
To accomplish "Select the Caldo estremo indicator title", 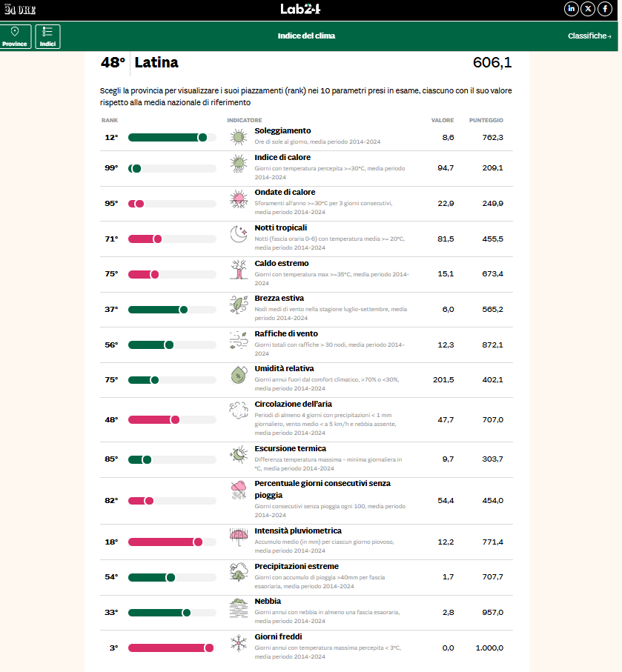I will [x=282, y=263].
